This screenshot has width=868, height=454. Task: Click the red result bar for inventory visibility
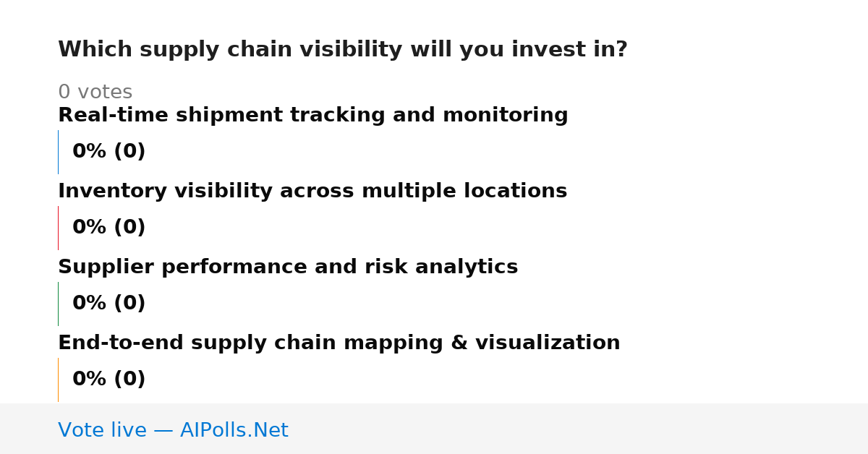pyautogui.click(x=58, y=228)
